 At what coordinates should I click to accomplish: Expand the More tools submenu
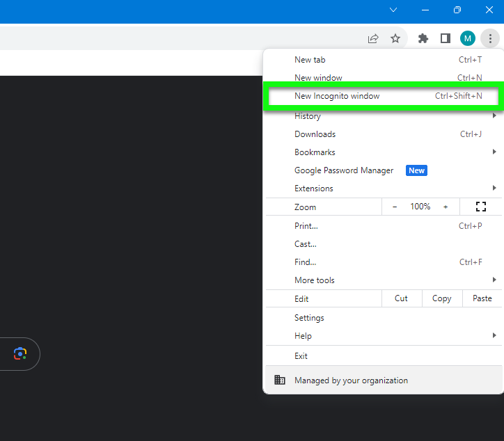(x=383, y=280)
